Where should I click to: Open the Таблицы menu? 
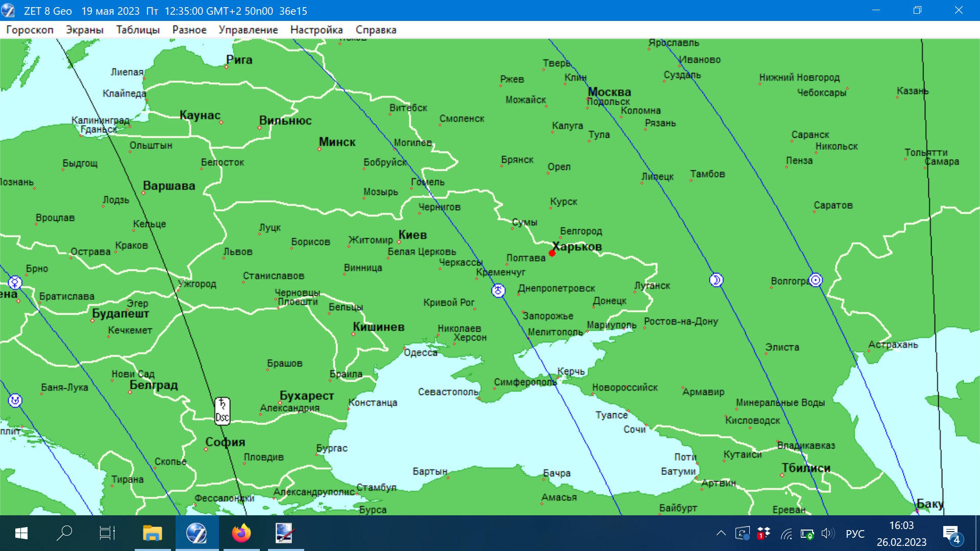138,30
